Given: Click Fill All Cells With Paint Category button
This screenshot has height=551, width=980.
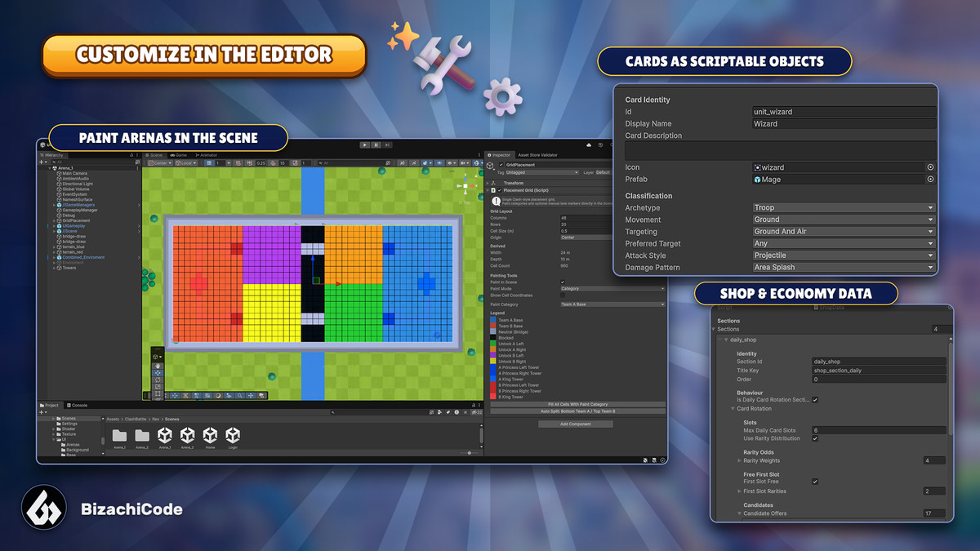Looking at the screenshot, I should pyautogui.click(x=578, y=404).
